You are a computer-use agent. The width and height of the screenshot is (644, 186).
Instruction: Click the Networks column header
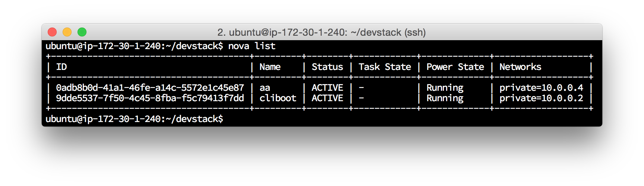(520, 67)
